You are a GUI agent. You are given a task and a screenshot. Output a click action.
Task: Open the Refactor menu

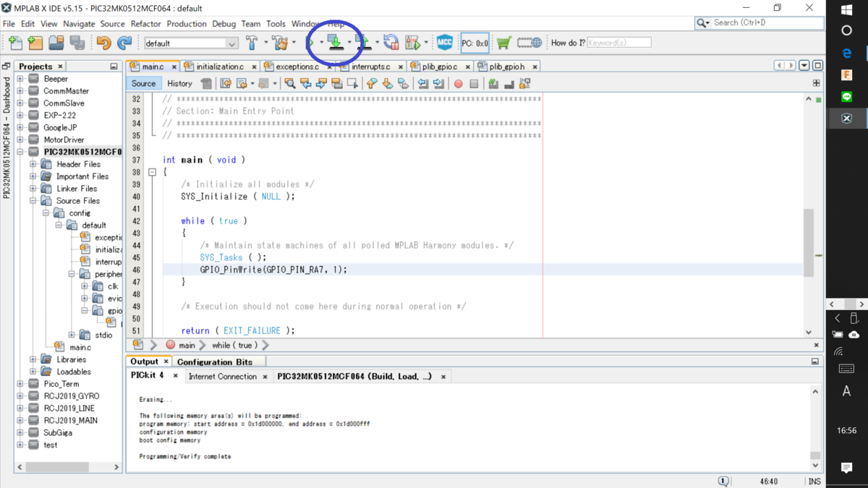(146, 24)
